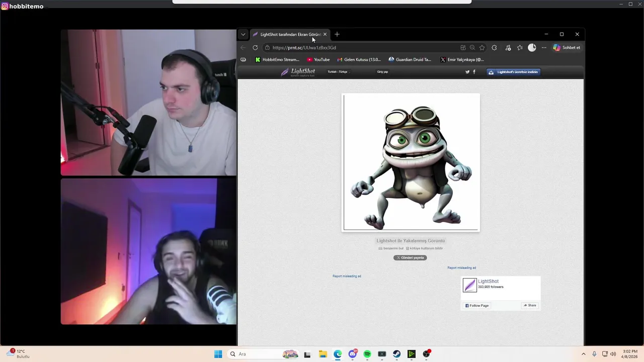
Task: Click the Giriş yap login link
Action: pyautogui.click(x=382, y=72)
